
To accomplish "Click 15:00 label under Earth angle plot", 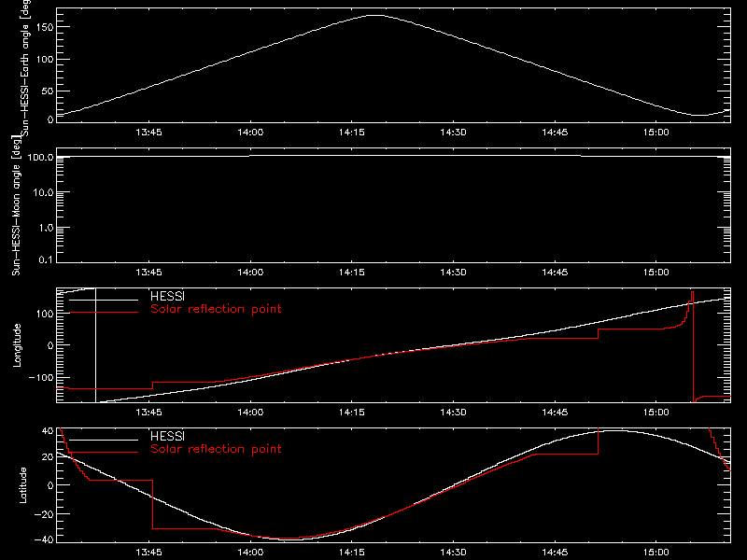I will [656, 133].
